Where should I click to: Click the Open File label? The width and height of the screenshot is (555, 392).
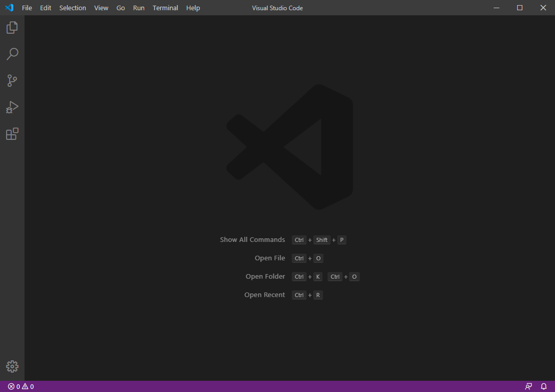point(270,258)
